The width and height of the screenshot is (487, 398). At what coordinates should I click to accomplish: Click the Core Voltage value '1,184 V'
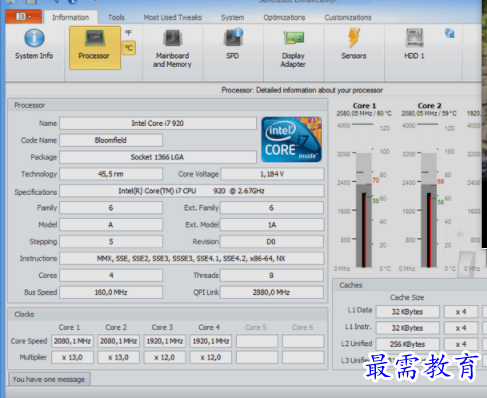tap(272, 174)
